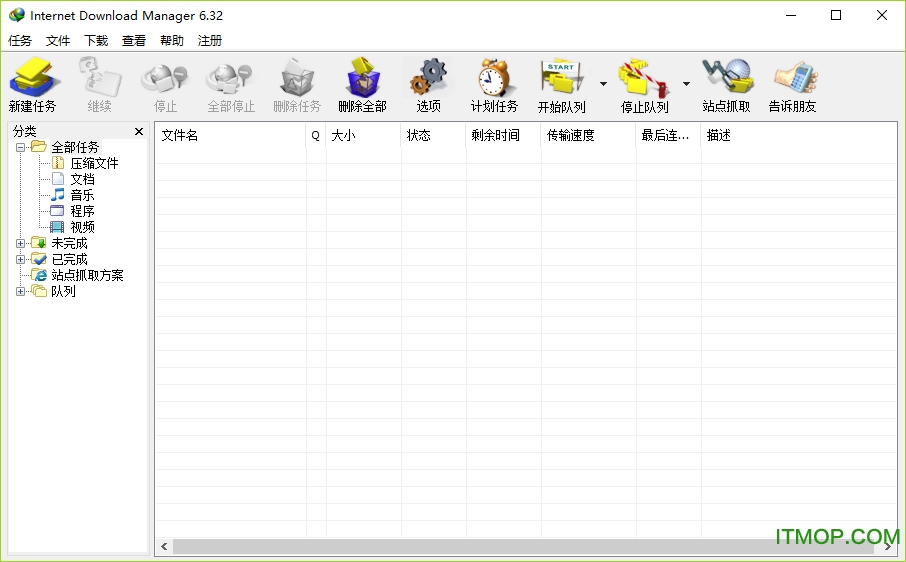Image resolution: width=906 pixels, height=562 pixels.
Task: Close the 分类 sidebar panel
Action: coord(139,131)
